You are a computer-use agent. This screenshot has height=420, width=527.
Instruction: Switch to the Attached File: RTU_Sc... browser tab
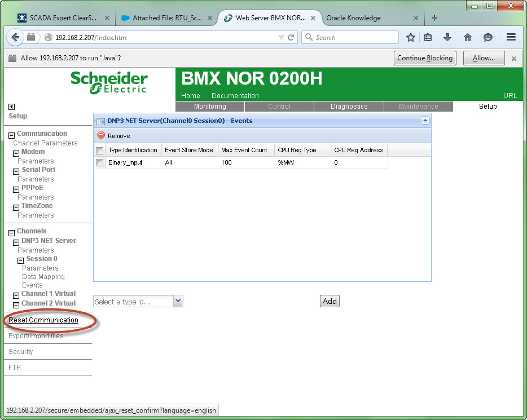click(x=166, y=18)
